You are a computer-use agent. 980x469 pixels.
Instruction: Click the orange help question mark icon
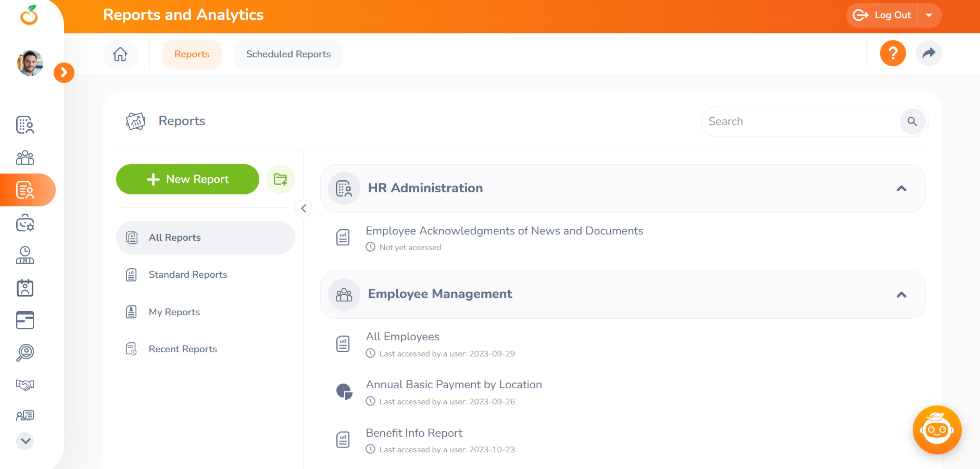click(x=893, y=53)
